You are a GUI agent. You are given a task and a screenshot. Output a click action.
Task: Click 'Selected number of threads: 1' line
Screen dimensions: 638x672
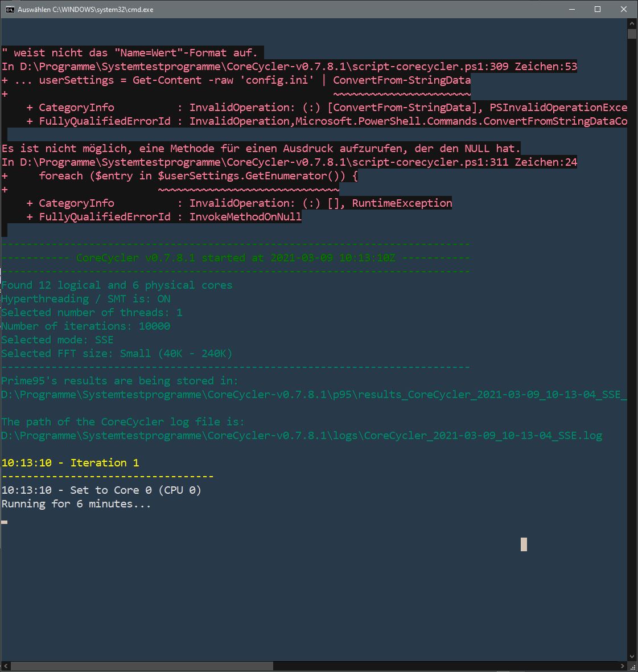(x=92, y=313)
